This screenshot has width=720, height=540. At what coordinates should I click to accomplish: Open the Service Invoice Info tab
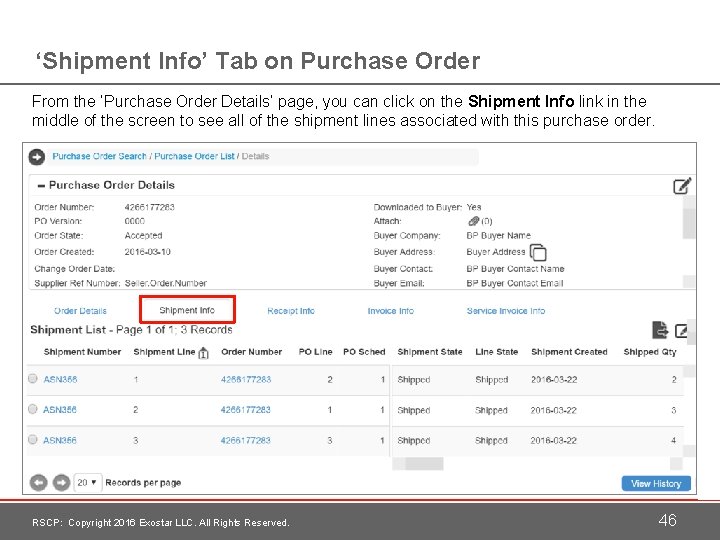click(x=506, y=311)
